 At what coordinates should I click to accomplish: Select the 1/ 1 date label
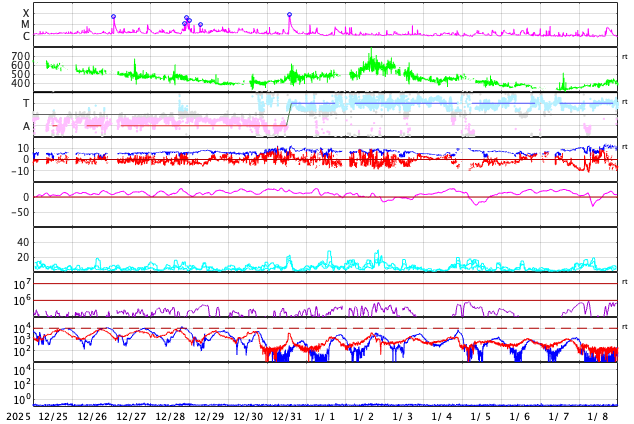point(325,416)
